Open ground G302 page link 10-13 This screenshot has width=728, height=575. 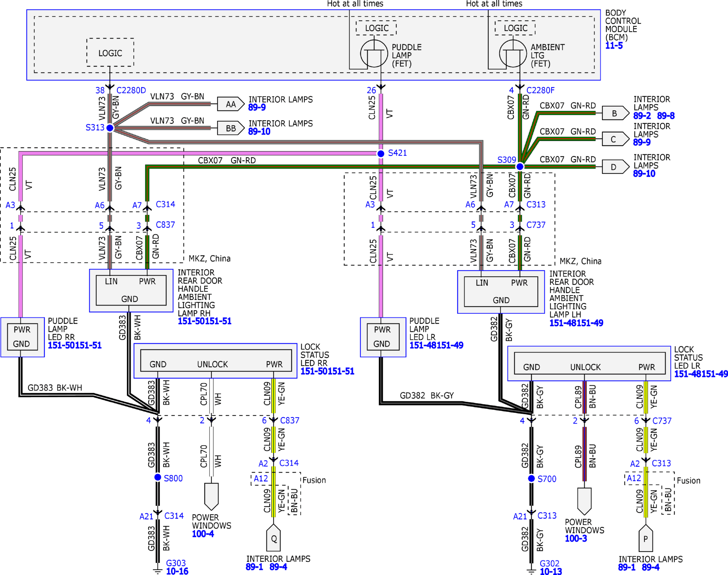tap(551, 571)
